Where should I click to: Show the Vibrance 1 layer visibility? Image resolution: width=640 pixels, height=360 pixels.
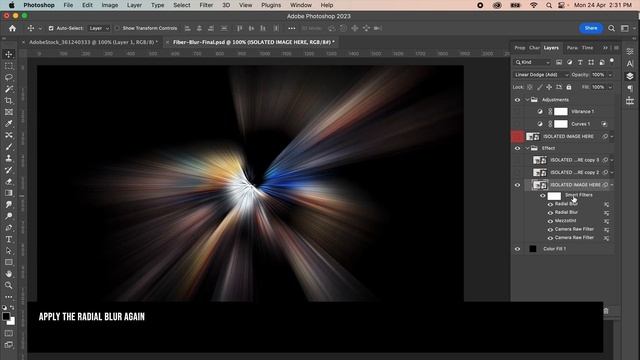517,111
